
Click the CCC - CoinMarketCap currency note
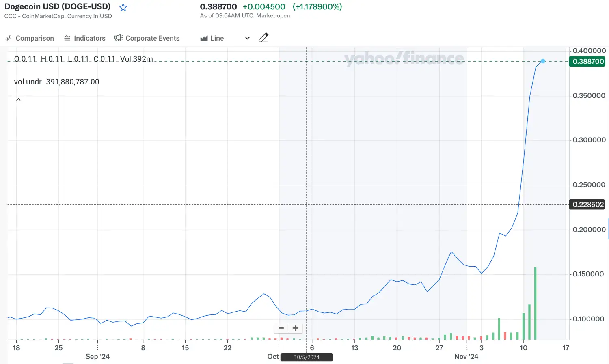[x=58, y=16]
